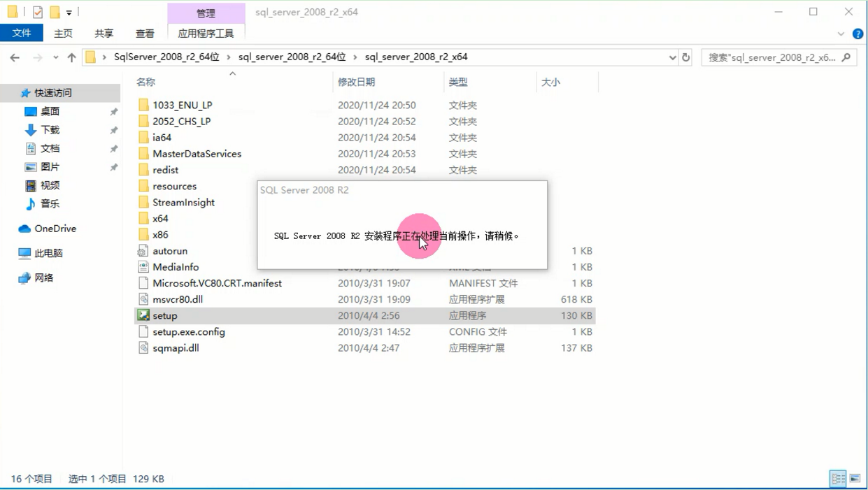The image size is (868, 490).
Task: Expand the ribbon with the chevron
Action: point(841,34)
